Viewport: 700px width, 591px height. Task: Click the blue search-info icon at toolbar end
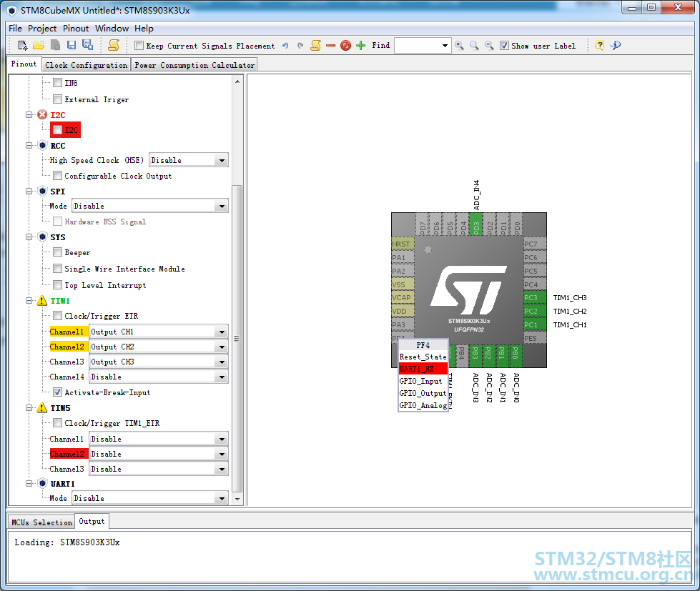pyautogui.click(x=616, y=46)
